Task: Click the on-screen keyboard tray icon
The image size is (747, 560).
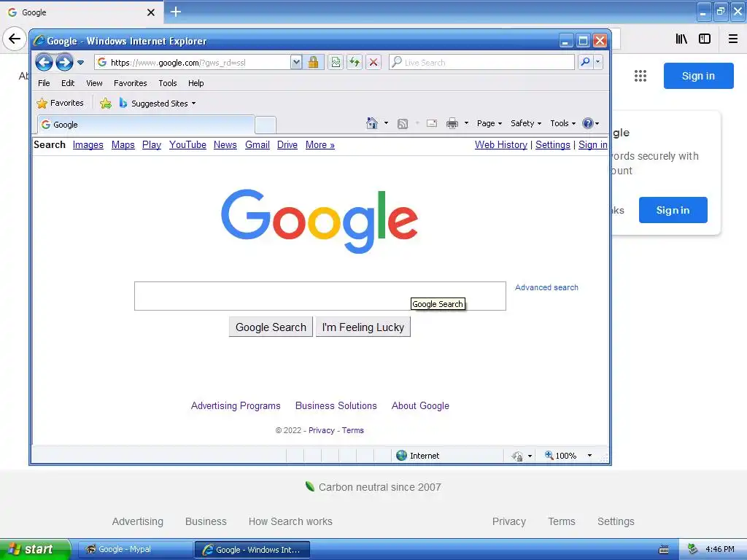Action: click(x=664, y=550)
